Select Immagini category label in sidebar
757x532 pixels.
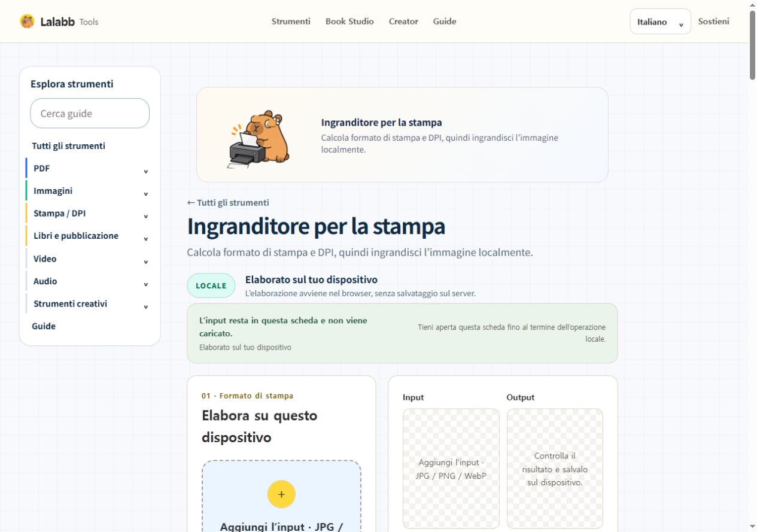[x=53, y=191]
